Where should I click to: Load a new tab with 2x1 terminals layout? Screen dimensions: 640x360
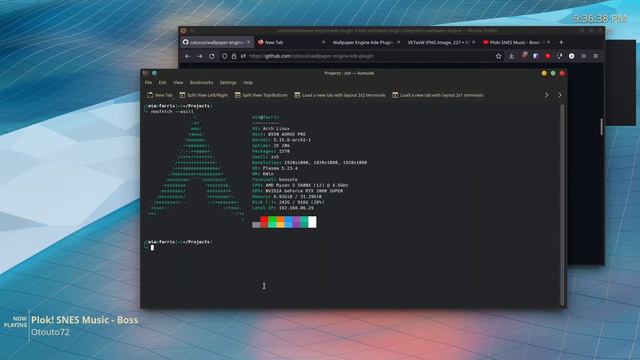[x=438, y=95]
